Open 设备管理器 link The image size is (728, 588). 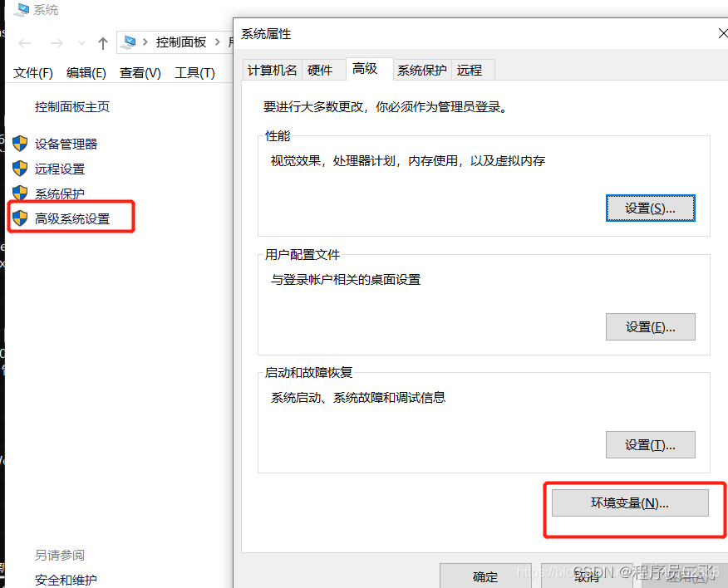coord(66,144)
